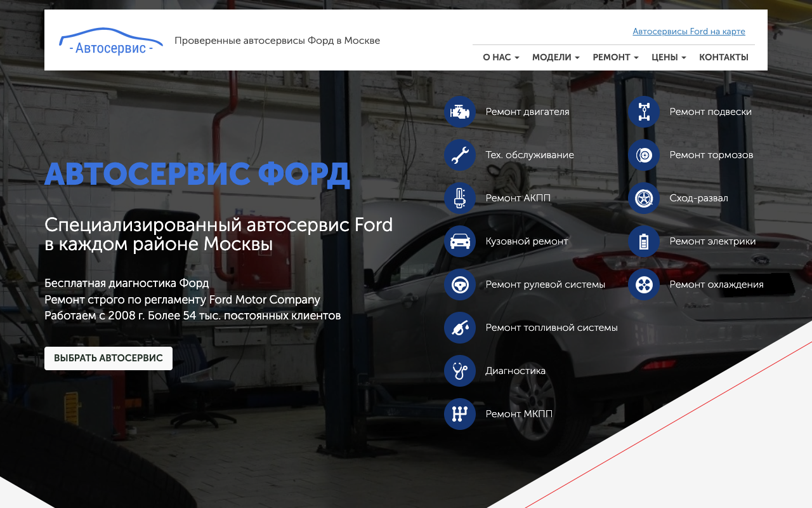Click the car body repair icon
812x508 pixels.
click(460, 241)
